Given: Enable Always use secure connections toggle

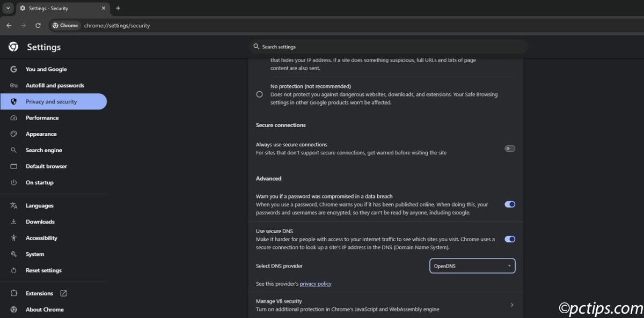Looking at the screenshot, I should tap(510, 149).
